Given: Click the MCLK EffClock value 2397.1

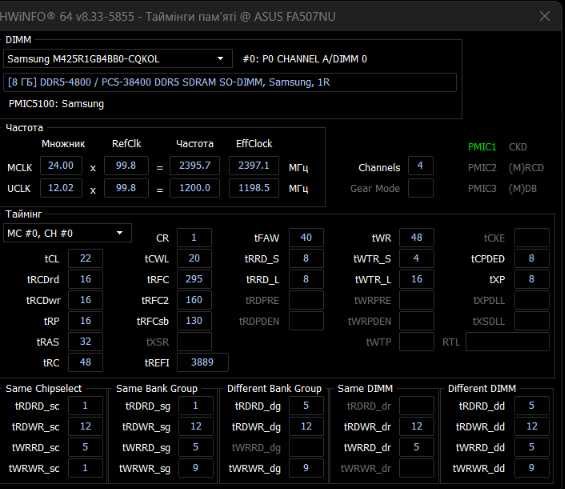Looking at the screenshot, I should point(254,166).
